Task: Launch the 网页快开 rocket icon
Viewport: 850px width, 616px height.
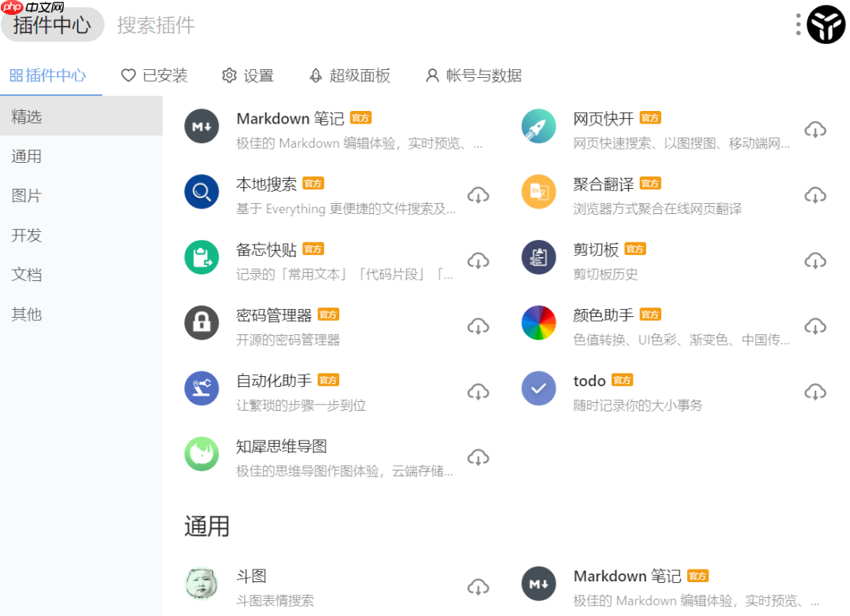Action: coord(538,126)
